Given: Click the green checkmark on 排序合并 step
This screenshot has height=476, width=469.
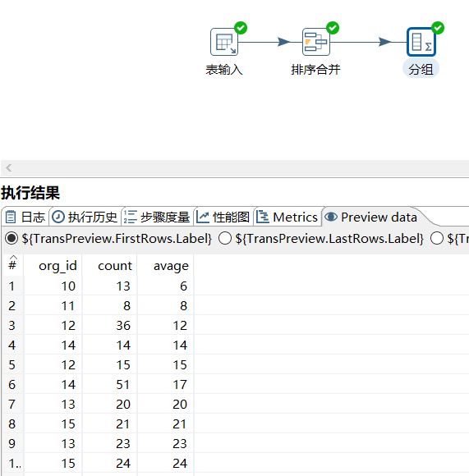Looking at the screenshot, I should pos(333,28).
